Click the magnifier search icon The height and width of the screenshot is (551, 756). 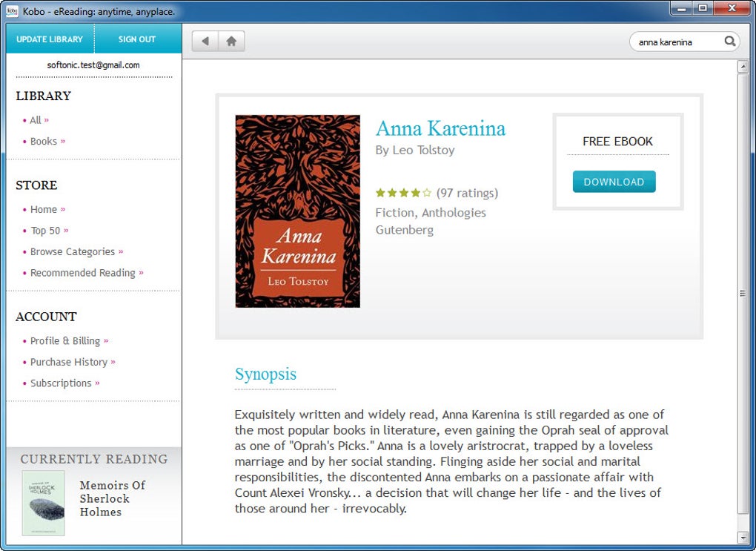[730, 42]
